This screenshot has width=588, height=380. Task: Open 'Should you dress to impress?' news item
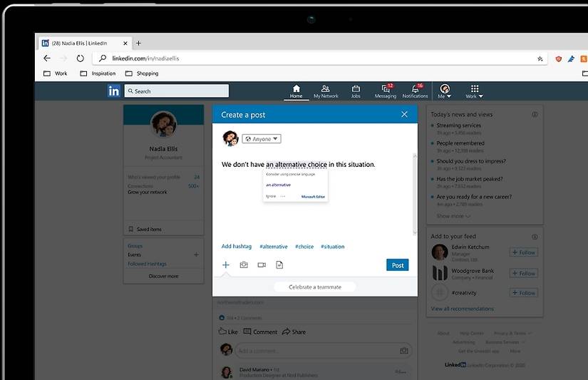471,161
